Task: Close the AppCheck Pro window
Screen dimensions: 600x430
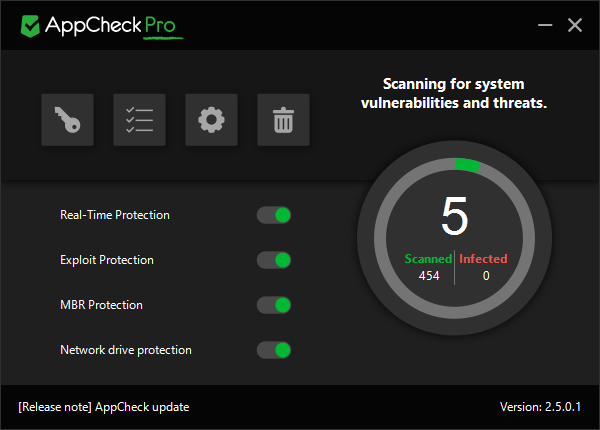Action: (x=574, y=25)
